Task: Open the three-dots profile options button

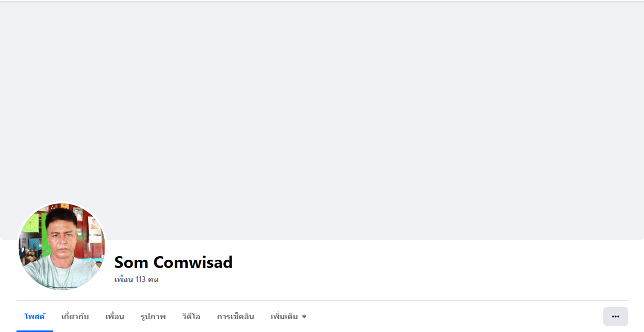Action: (x=615, y=317)
